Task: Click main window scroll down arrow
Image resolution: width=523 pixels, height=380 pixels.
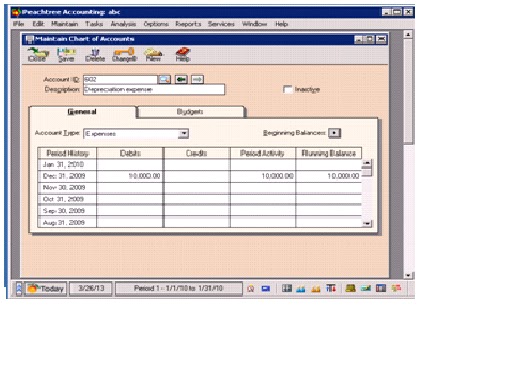Action: pos(408,275)
